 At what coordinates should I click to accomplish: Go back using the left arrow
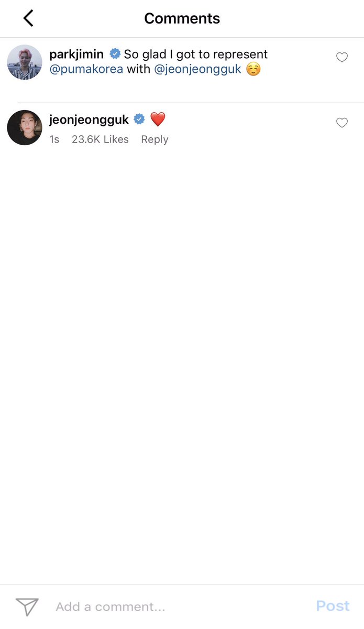coord(28,18)
